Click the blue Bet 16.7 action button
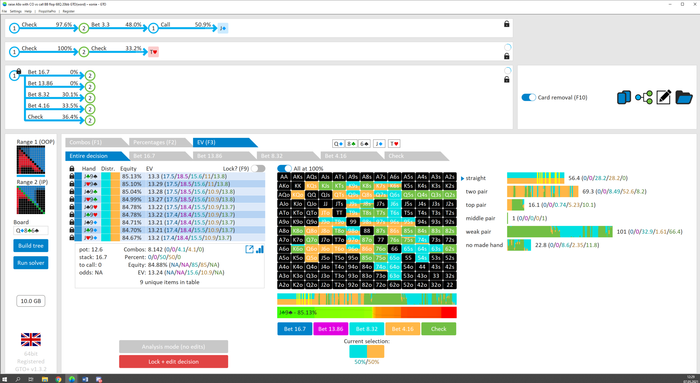The width and height of the screenshot is (700, 383). pos(295,329)
